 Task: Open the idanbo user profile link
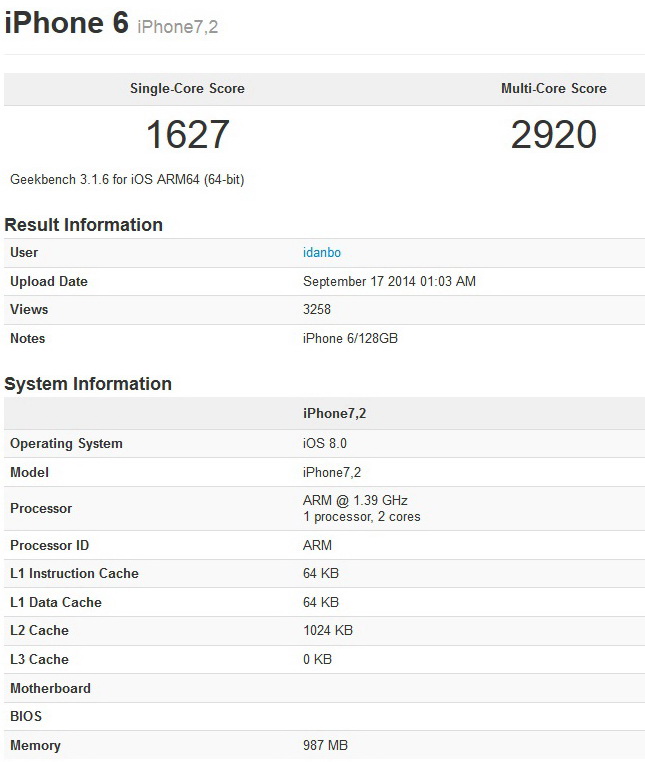click(322, 253)
